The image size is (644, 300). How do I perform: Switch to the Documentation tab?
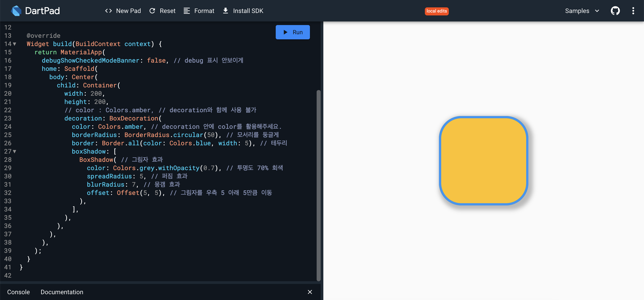point(62,292)
